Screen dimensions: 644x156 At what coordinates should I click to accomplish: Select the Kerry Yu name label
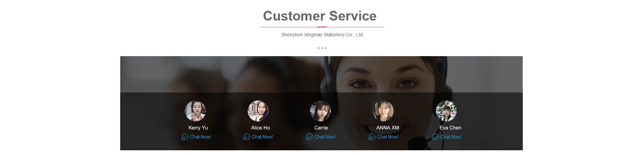tap(198, 128)
